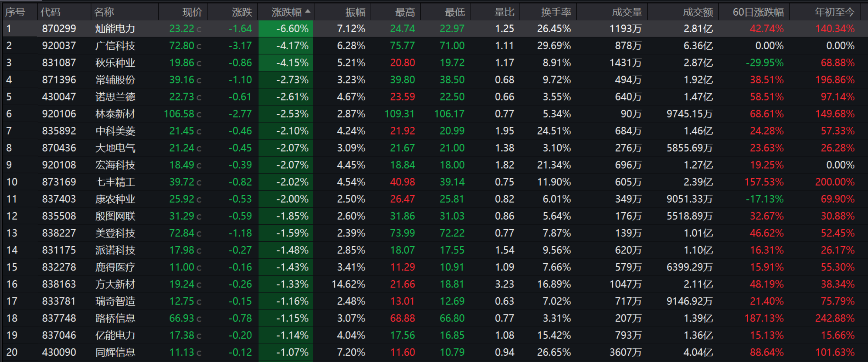This screenshot has height=362, width=868.
Task: Click stock code 430090
Action: (x=59, y=352)
